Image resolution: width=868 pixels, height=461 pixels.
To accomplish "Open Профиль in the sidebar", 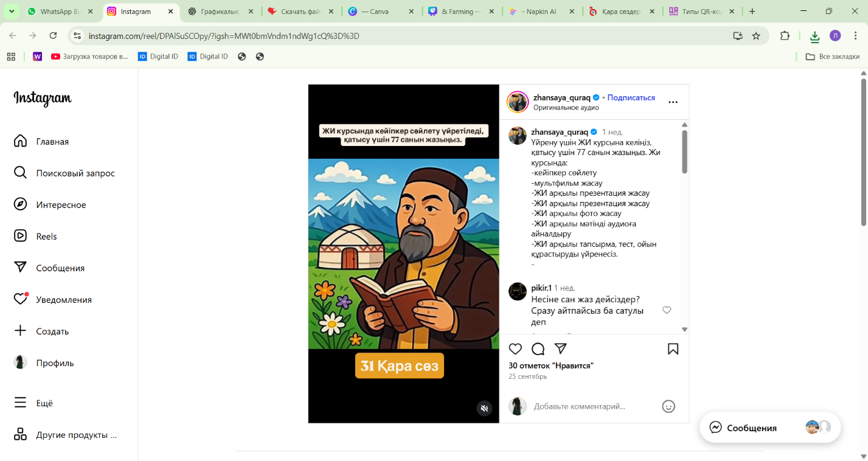I will click(x=44, y=363).
